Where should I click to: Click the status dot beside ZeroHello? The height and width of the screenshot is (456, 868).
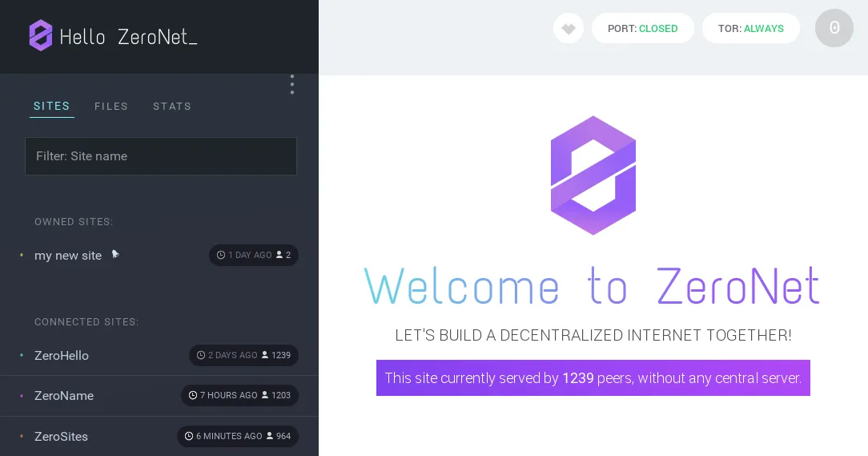(22, 355)
